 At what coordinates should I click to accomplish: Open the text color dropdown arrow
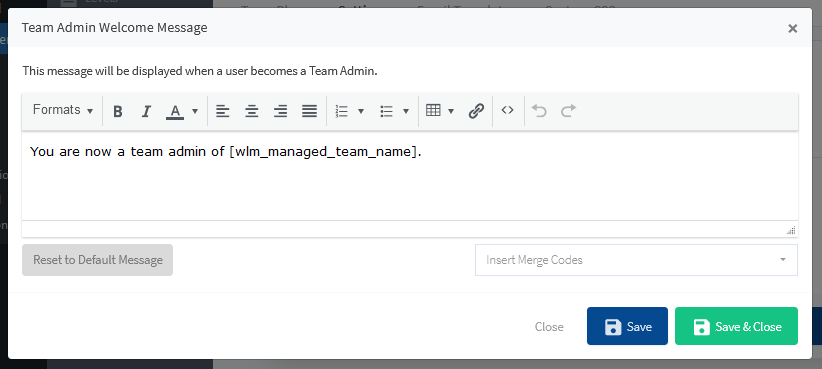[x=195, y=111]
